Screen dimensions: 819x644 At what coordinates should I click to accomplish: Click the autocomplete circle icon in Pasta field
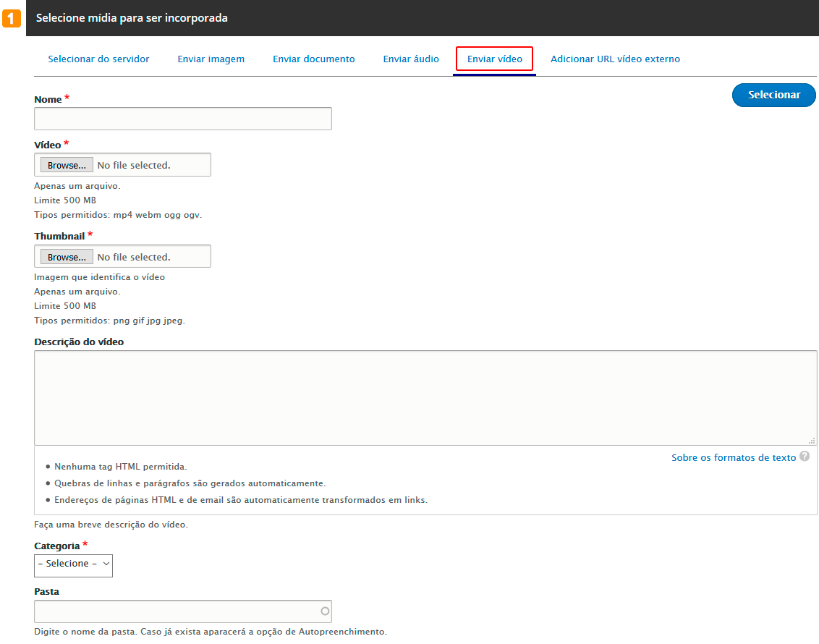(x=325, y=611)
